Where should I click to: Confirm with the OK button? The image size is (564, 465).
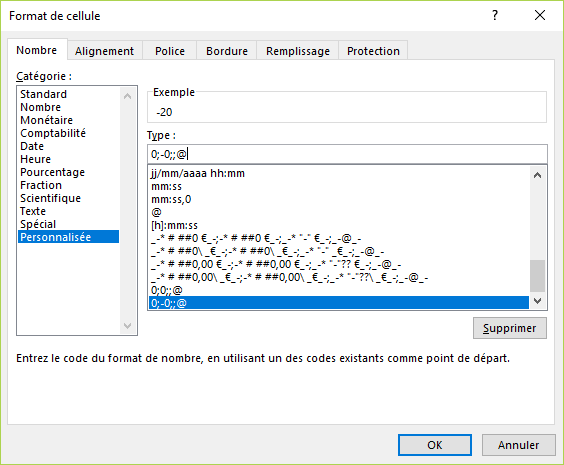point(435,445)
